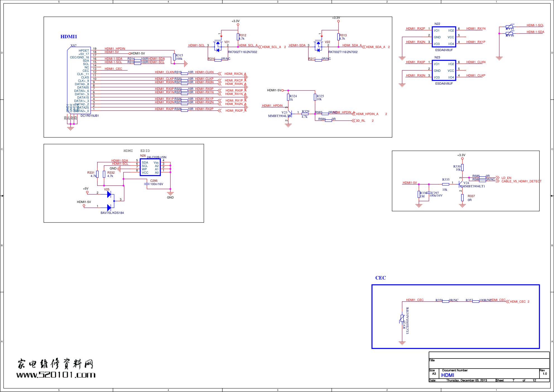Click the GND symbol labeled in EDID block

click(x=170, y=193)
